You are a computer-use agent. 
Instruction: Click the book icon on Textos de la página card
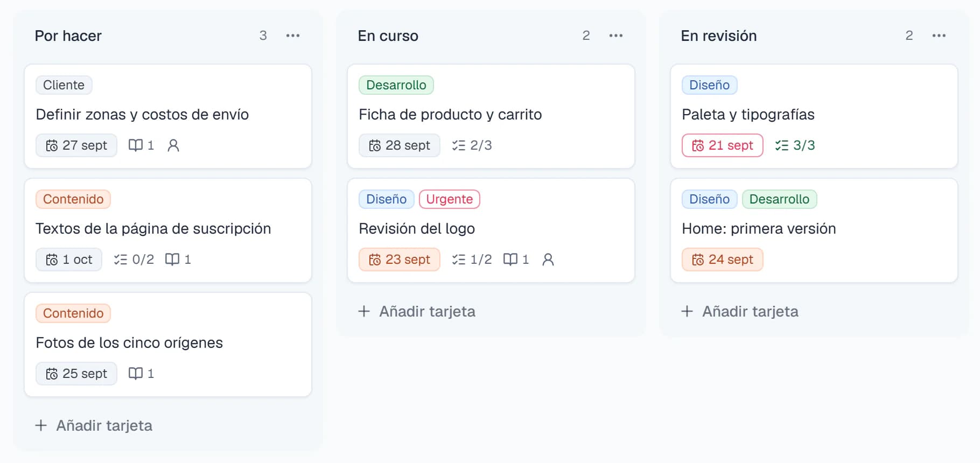tap(172, 259)
